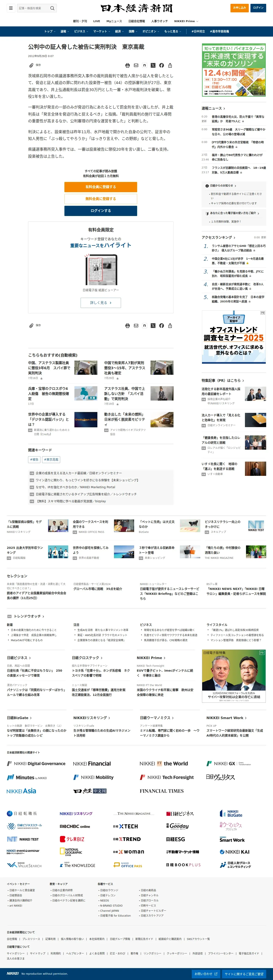The image size is (273, 980).
Task: Share by email using the envelope icon under the date
Action: [136, 65]
